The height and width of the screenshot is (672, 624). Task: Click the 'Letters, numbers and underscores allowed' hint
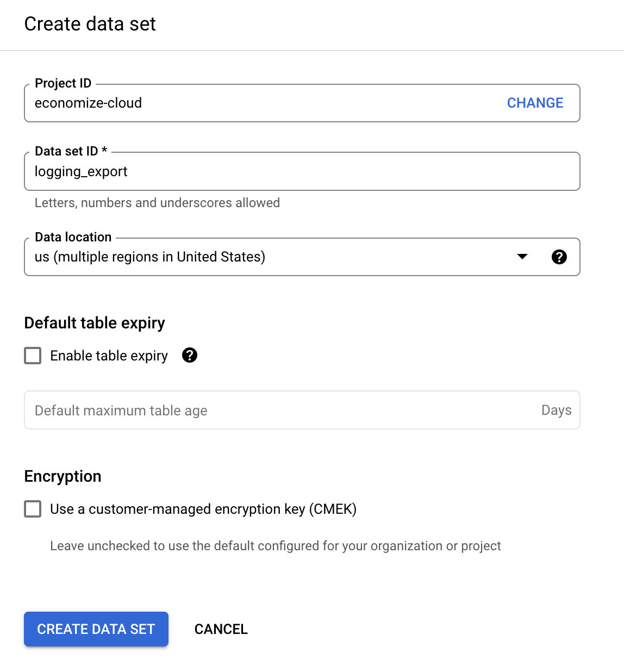point(157,203)
